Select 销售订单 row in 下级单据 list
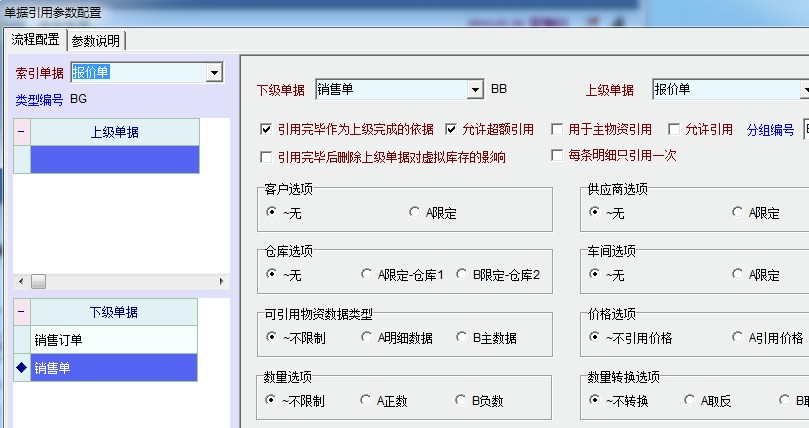 [114, 340]
